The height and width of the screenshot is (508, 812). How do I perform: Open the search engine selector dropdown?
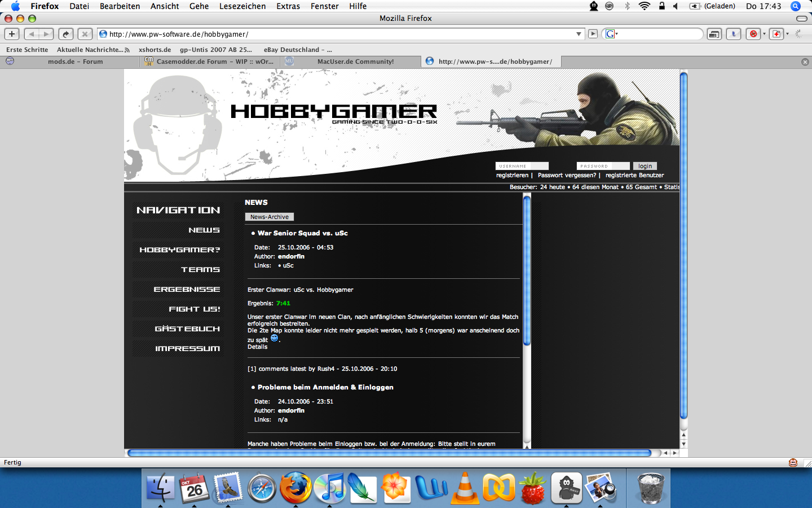point(612,34)
